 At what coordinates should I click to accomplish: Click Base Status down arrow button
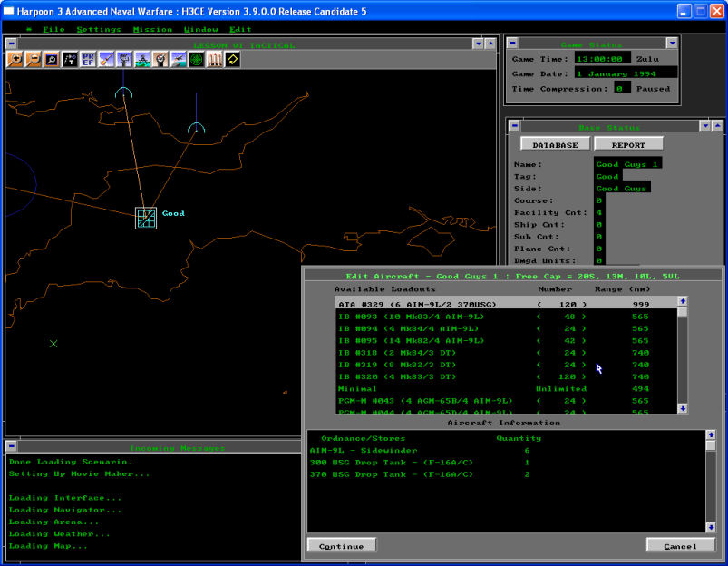pyautogui.click(x=705, y=125)
